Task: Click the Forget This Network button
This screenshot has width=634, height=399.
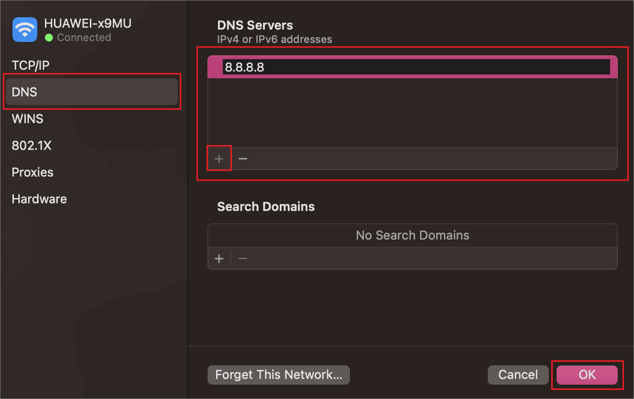Action: coord(279,375)
